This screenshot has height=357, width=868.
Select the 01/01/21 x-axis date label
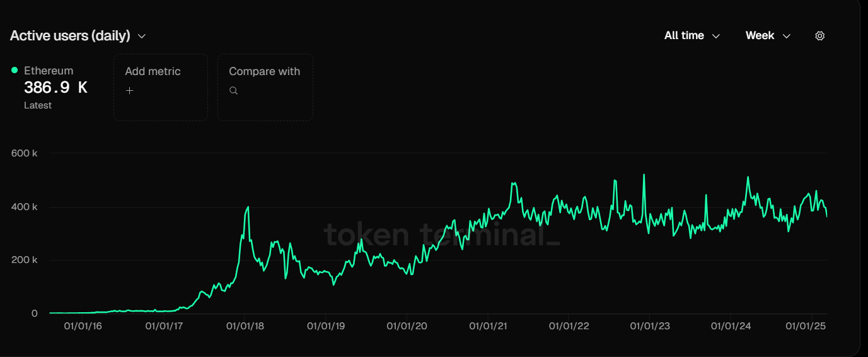488,326
